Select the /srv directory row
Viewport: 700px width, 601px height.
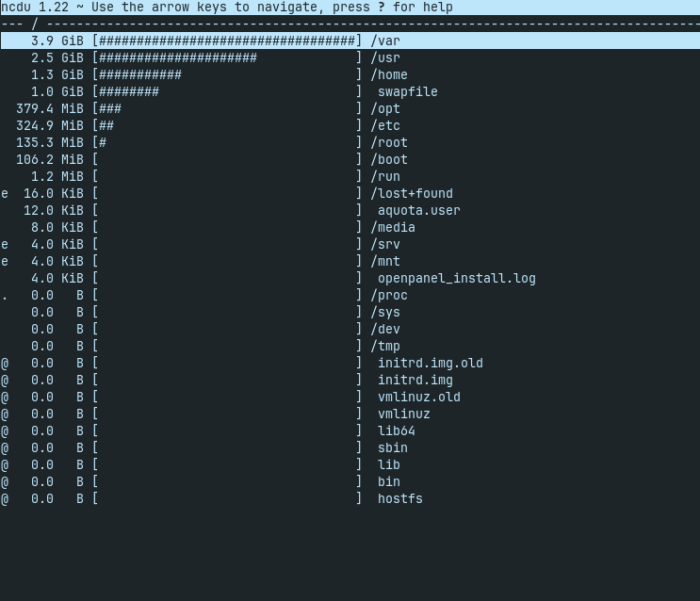point(350,244)
